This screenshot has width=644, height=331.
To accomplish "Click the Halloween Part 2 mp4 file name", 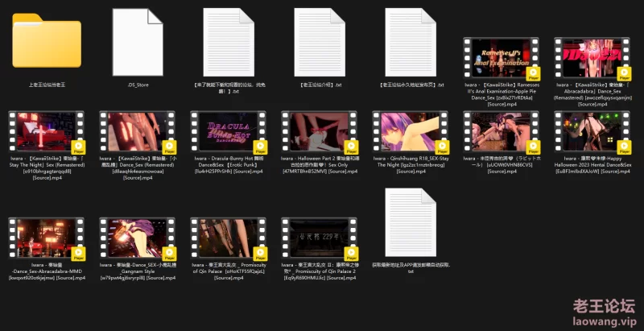I will tap(319, 164).
